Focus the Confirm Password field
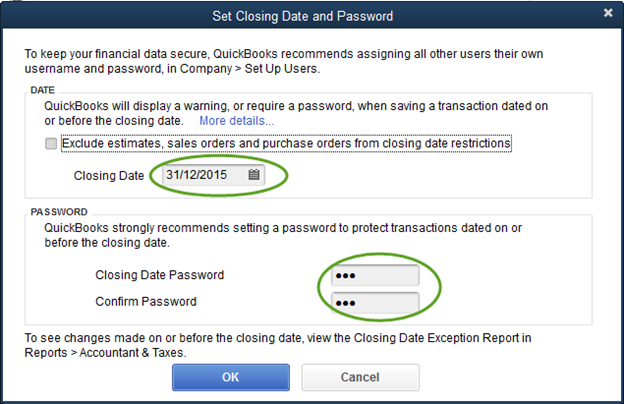Image resolution: width=624 pixels, height=404 pixels. click(x=374, y=302)
